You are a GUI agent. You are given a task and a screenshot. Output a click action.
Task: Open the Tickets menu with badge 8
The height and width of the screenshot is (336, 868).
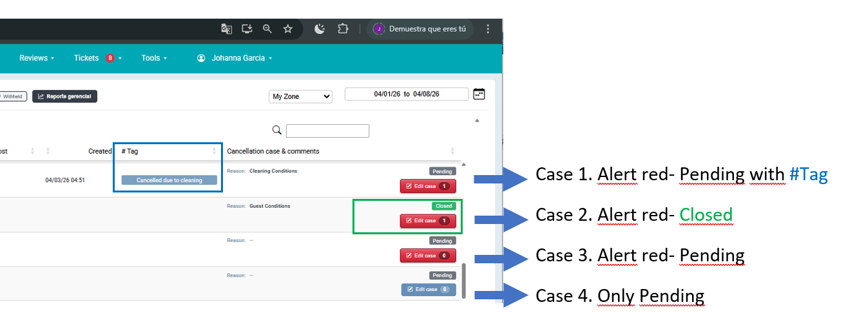[97, 58]
